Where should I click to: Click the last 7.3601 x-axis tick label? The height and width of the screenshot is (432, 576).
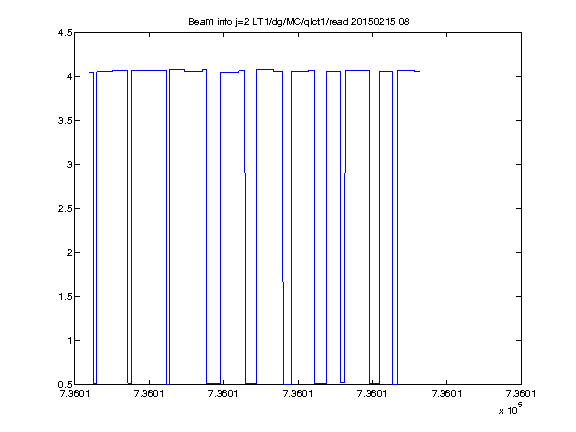pyautogui.click(x=521, y=394)
